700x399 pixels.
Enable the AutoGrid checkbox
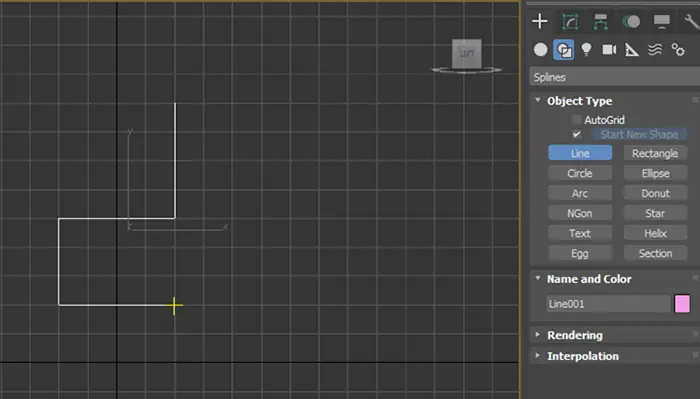click(576, 120)
